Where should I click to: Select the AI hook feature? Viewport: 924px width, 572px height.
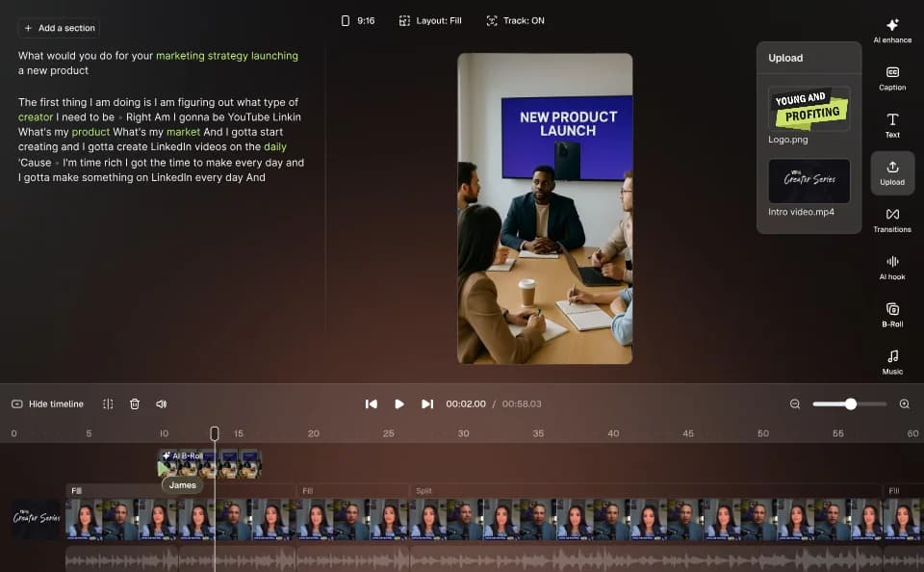(x=891, y=267)
